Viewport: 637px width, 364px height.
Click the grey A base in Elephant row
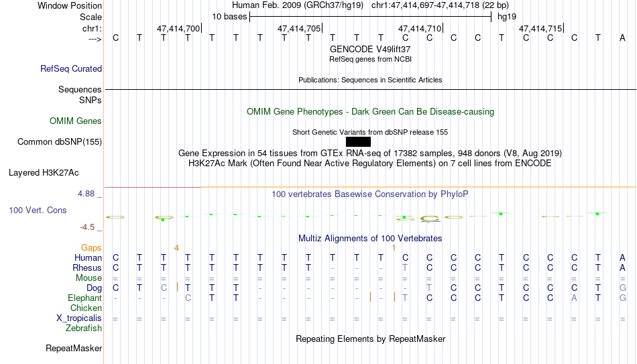[x=574, y=298]
